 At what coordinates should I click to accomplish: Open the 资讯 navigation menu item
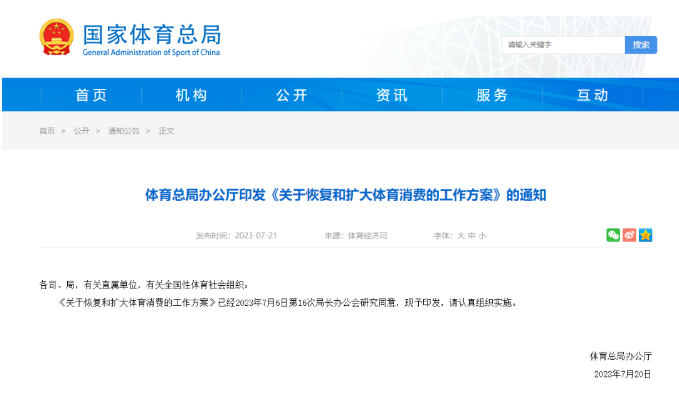392,95
